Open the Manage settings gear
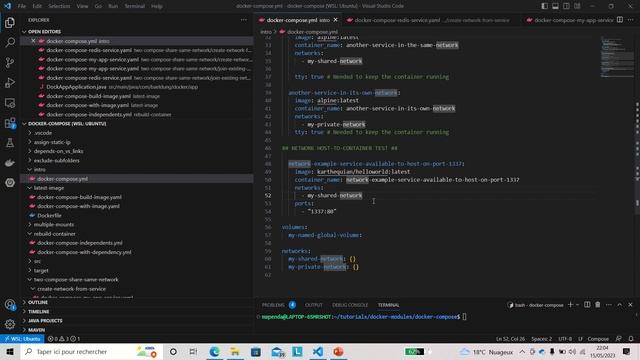 [10, 324]
